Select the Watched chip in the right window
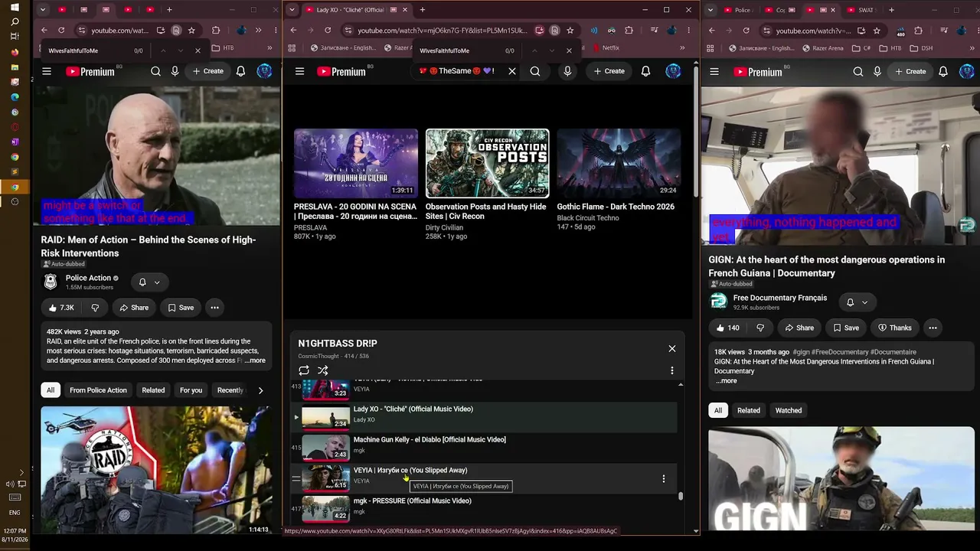Image resolution: width=980 pixels, height=551 pixels. point(789,411)
